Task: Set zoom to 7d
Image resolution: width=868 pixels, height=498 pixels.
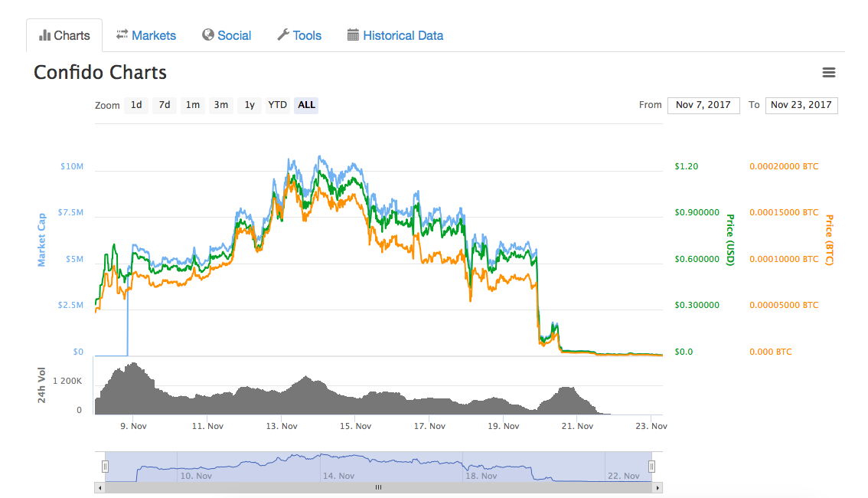Action: pyautogui.click(x=165, y=105)
